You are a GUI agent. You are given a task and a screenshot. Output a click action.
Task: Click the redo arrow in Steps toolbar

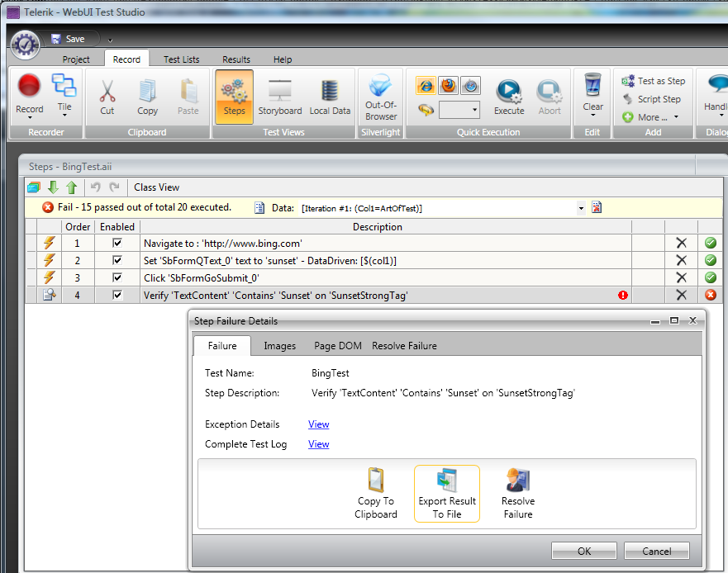114,187
